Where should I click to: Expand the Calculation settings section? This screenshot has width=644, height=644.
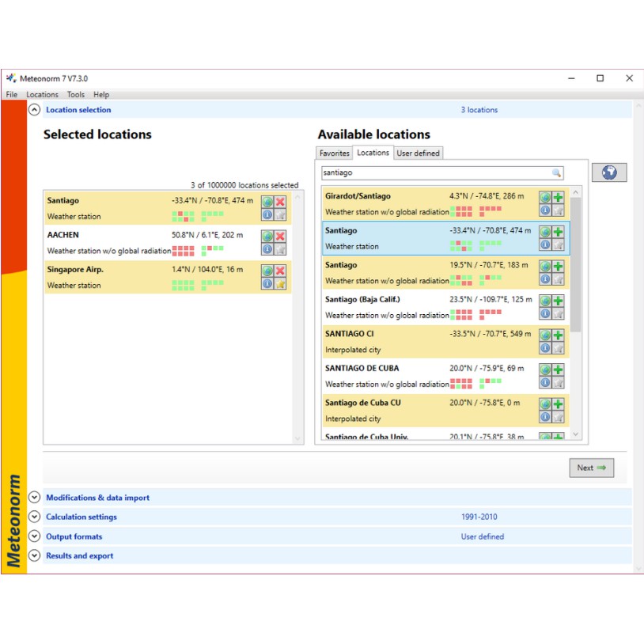(34, 517)
